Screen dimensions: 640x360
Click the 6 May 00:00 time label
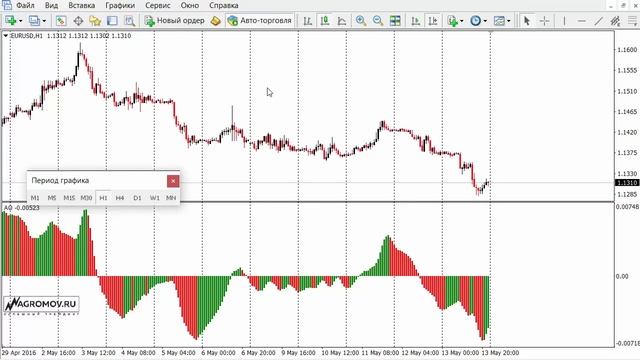click(218, 353)
